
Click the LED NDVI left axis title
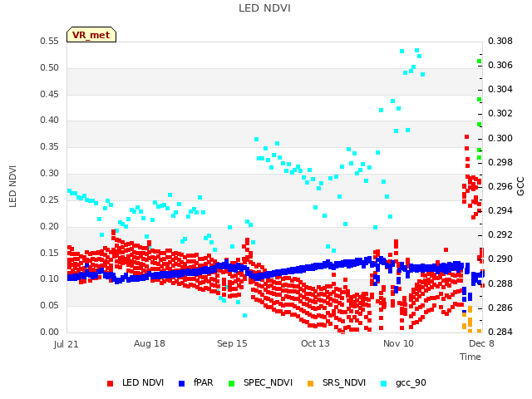(x=12, y=186)
